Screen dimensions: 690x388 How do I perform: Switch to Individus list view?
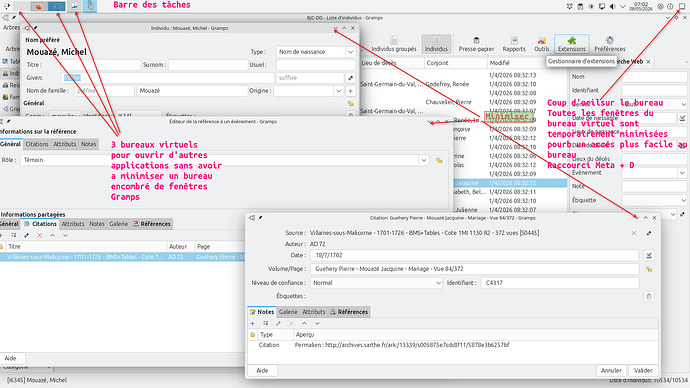436,44
